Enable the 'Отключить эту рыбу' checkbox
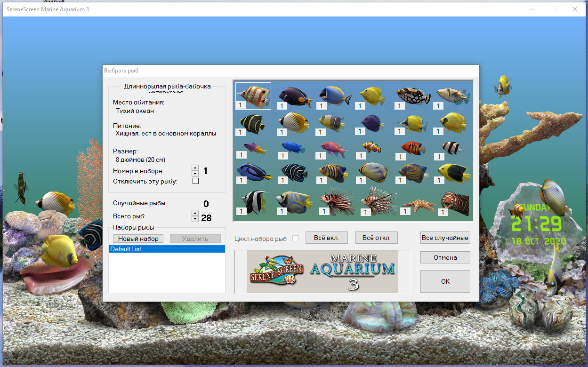This screenshot has width=588, height=367. [196, 181]
